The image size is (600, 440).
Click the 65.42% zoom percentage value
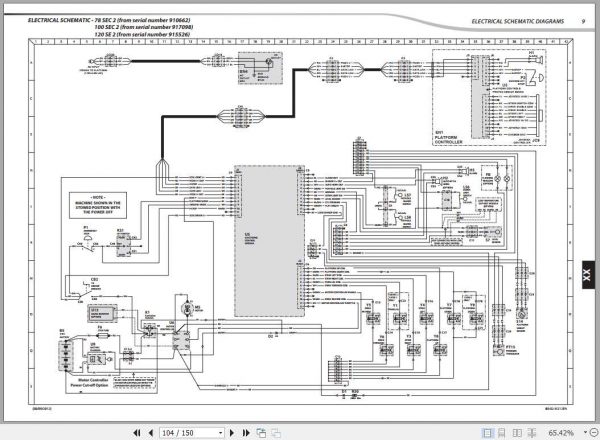tap(561, 433)
